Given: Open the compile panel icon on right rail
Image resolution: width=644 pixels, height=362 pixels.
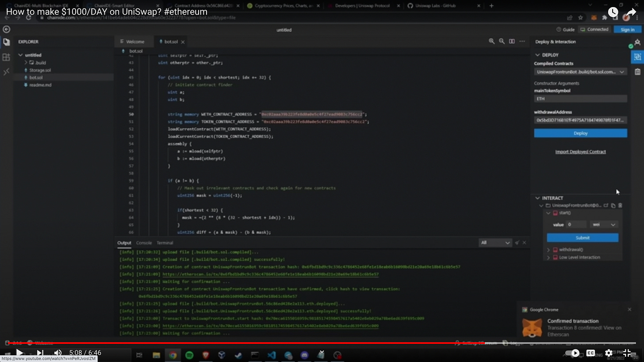Looking at the screenshot, I should pos(637,42).
